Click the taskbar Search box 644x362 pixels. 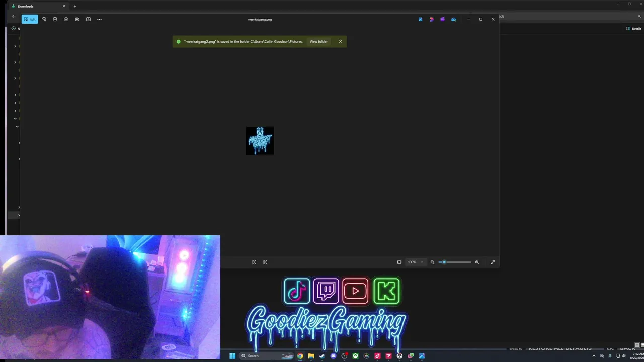pyautogui.click(x=267, y=356)
